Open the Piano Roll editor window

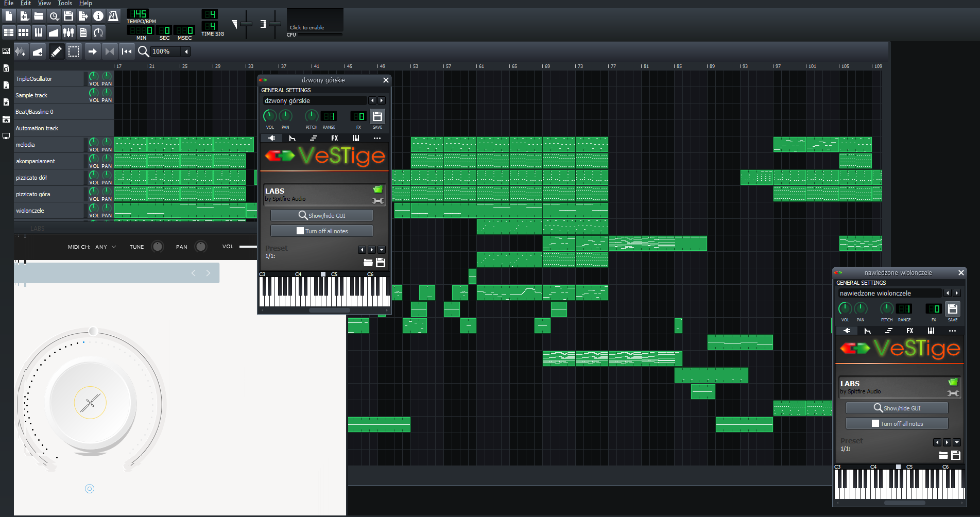pyautogui.click(x=39, y=32)
